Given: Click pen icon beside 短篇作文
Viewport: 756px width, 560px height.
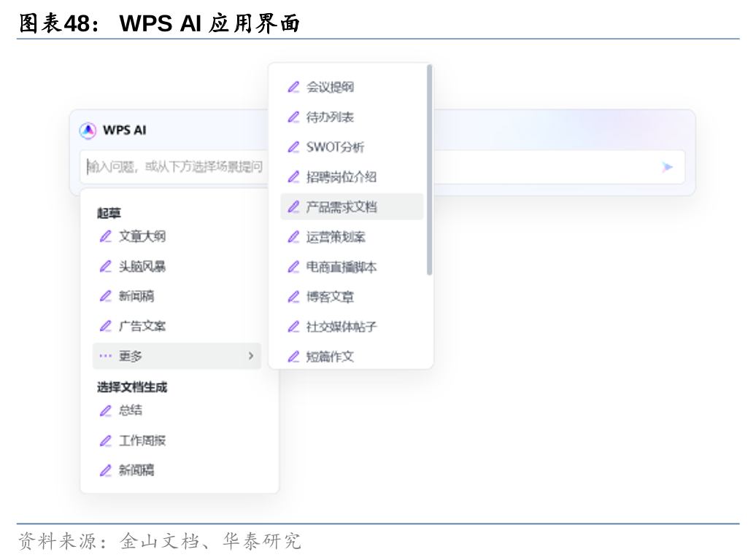Looking at the screenshot, I should pyautogui.click(x=293, y=357).
